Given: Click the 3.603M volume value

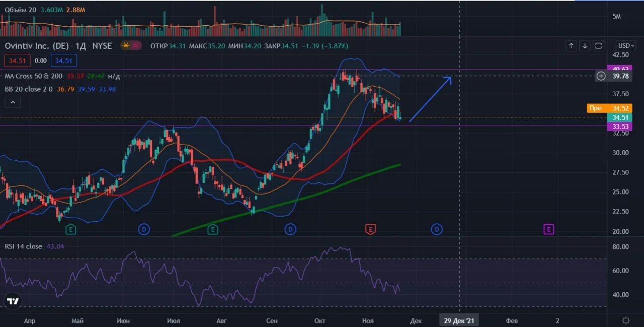Looking at the screenshot, I should (x=51, y=10).
